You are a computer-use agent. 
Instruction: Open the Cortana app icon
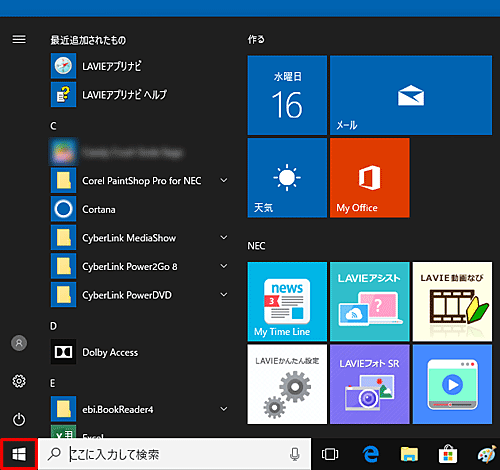coord(63,209)
